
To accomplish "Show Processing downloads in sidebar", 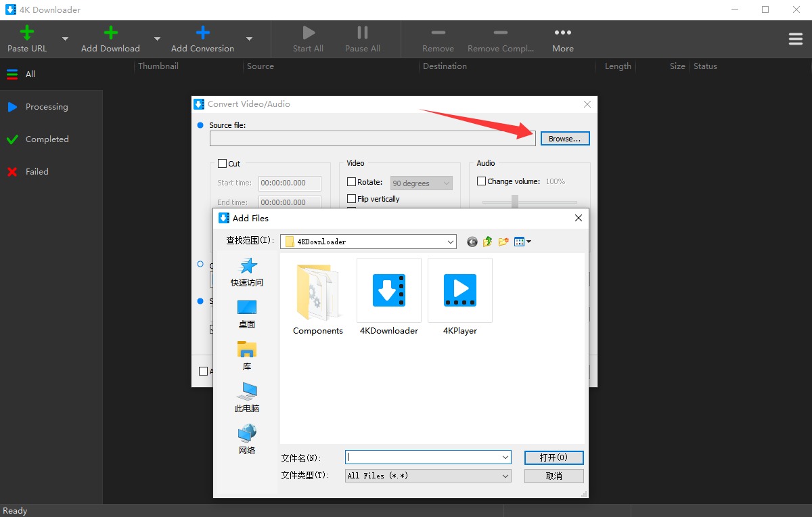I will click(51, 107).
